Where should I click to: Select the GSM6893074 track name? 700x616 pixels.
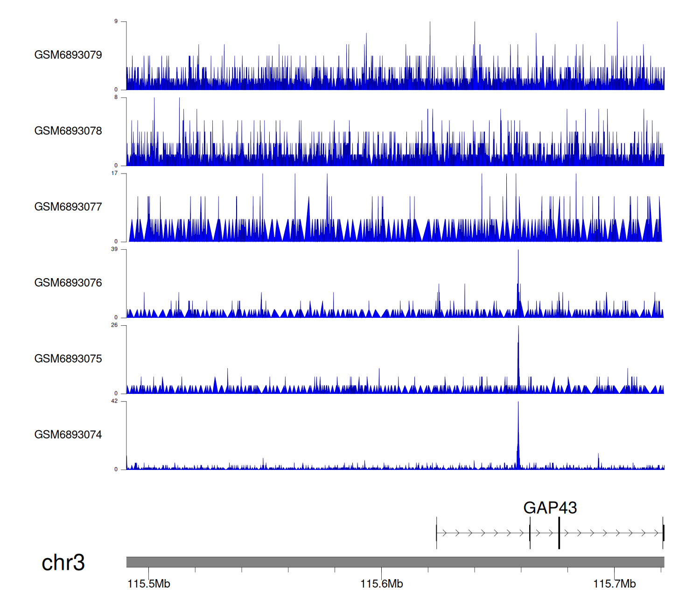tap(68, 435)
